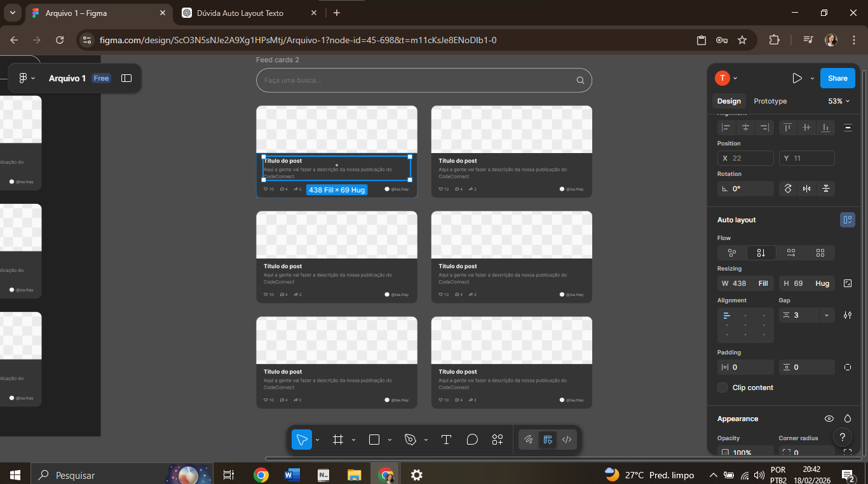Select the Rectangle shape tool
The image size is (868, 484).
tap(374, 440)
